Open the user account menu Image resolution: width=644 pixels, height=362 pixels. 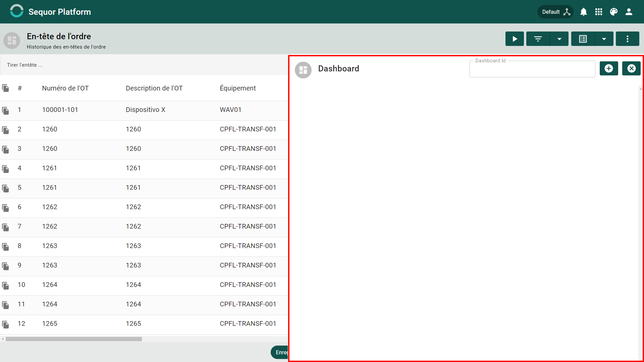pos(629,12)
